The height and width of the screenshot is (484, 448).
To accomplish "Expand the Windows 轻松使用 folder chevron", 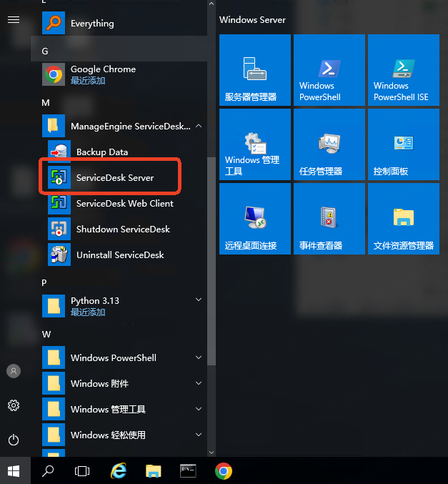I will coord(199,435).
